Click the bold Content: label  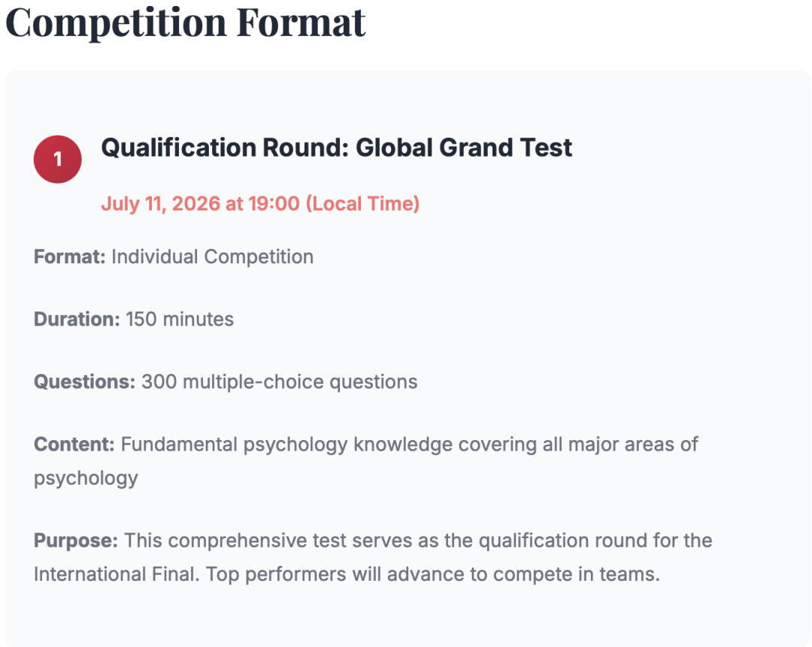tap(74, 445)
